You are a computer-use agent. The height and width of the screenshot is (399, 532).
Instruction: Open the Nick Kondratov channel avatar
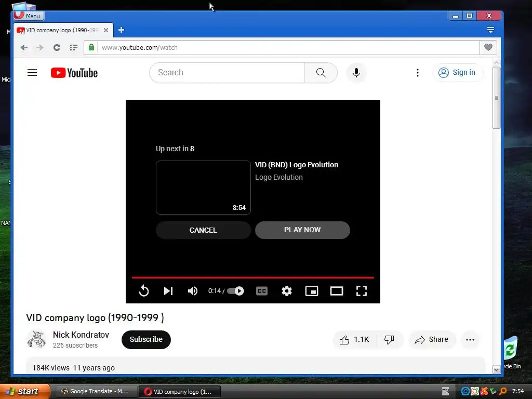(36, 339)
